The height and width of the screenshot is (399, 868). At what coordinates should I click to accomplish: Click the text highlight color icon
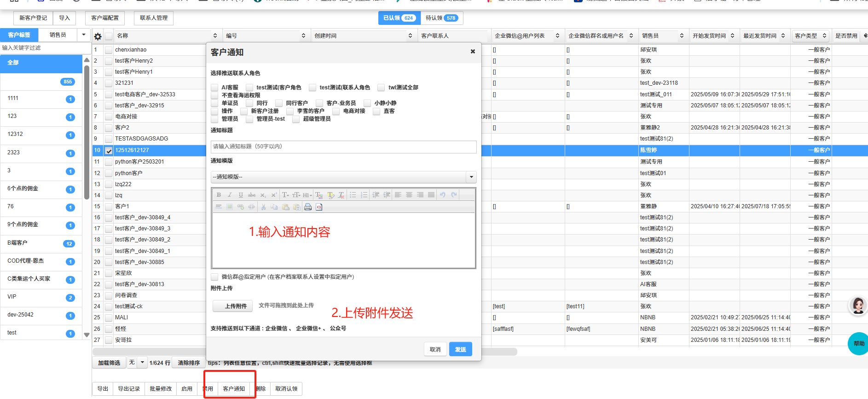tap(330, 195)
